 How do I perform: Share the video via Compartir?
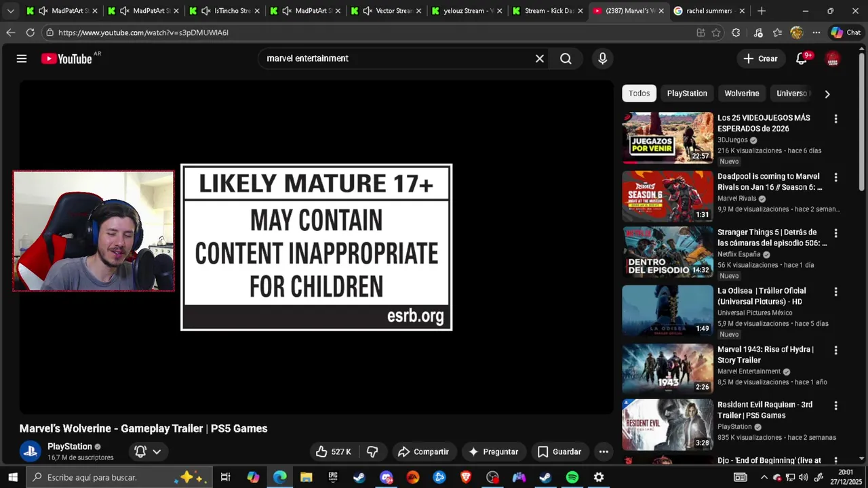pyautogui.click(x=423, y=451)
